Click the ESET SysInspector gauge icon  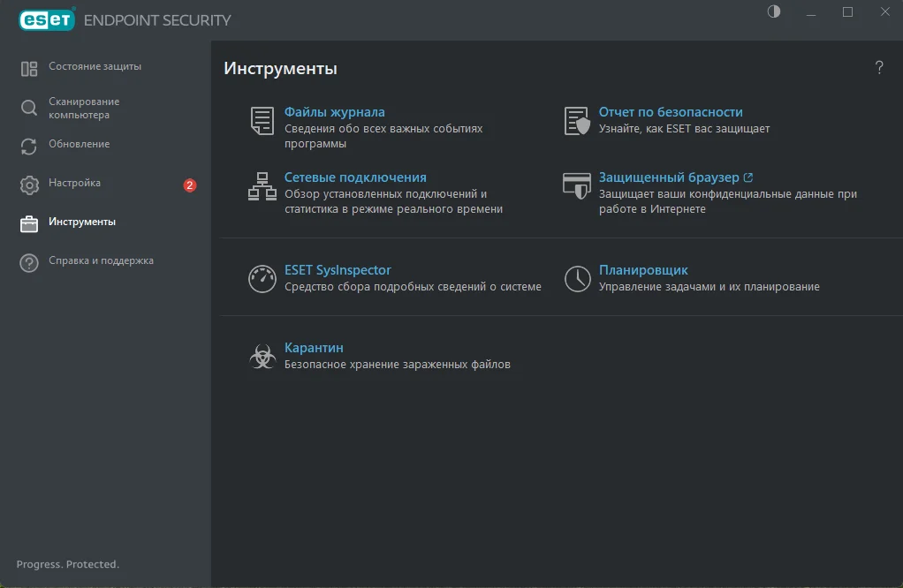[x=262, y=279]
